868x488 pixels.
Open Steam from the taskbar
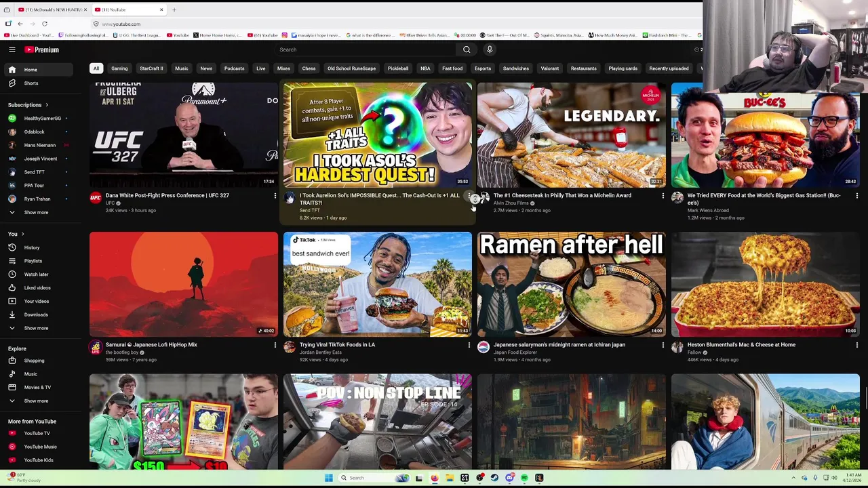pos(494,478)
